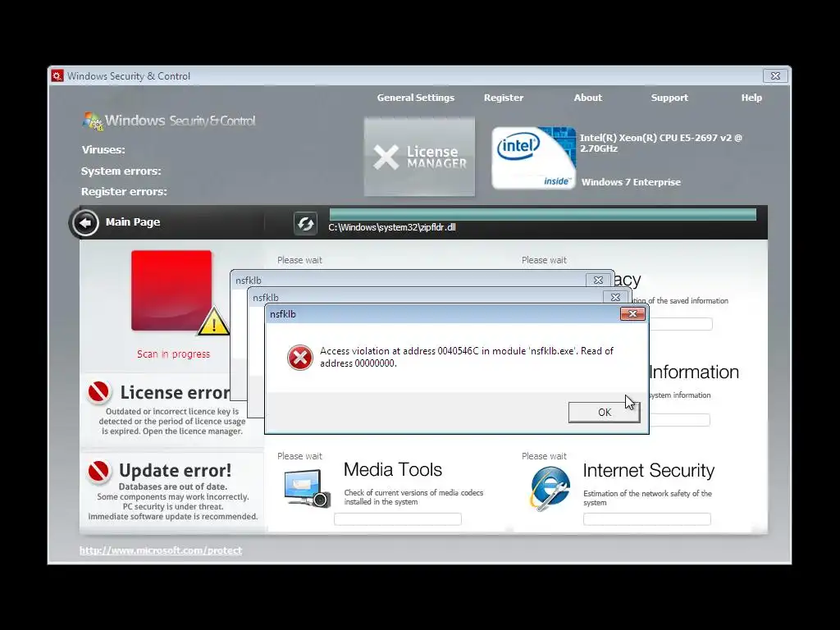Image resolution: width=840 pixels, height=630 pixels.
Task: Click the red scan status square
Action: pyautogui.click(x=171, y=290)
